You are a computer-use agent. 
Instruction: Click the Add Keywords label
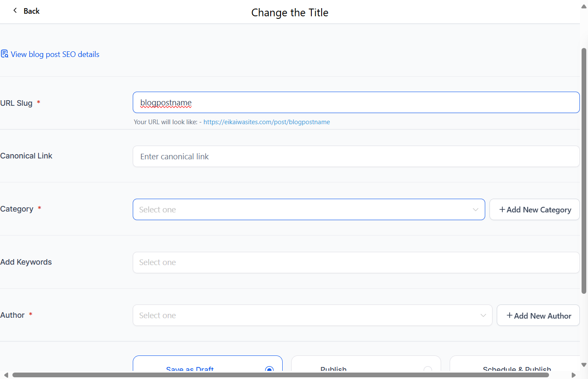(26, 262)
